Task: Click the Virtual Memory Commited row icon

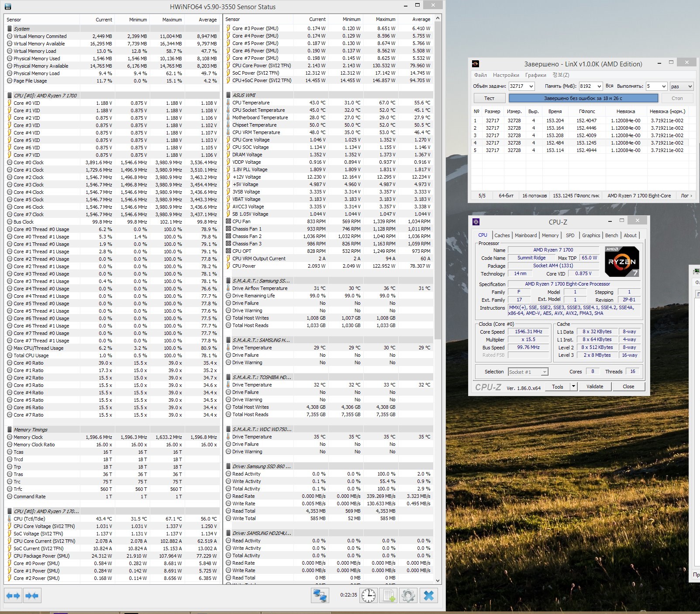Action: tap(10, 36)
